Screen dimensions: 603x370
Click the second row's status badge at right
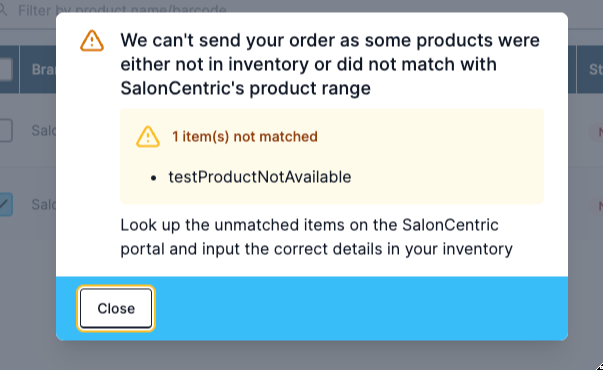[x=596, y=206]
